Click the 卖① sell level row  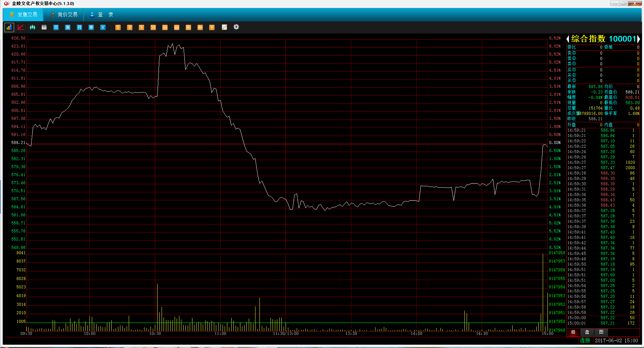[603, 64]
